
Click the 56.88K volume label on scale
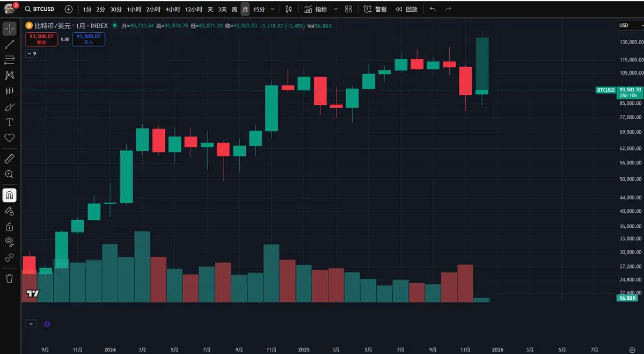pyautogui.click(x=627, y=298)
